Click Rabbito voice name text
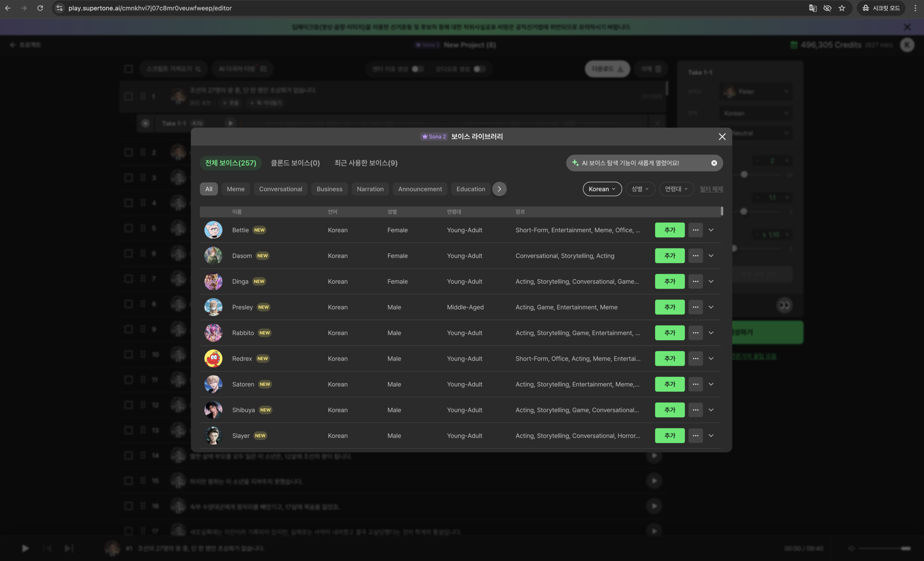This screenshot has width=924, height=561. [243, 333]
